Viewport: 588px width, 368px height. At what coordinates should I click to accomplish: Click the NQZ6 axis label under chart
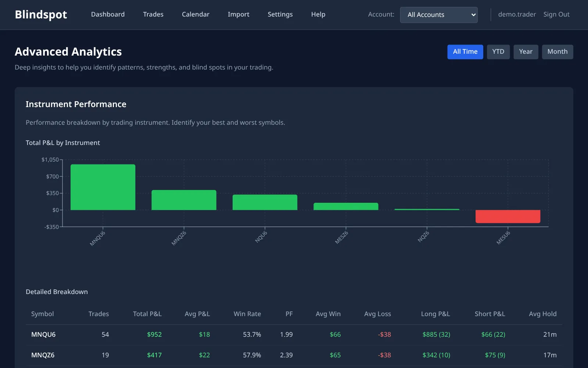pos(423,237)
